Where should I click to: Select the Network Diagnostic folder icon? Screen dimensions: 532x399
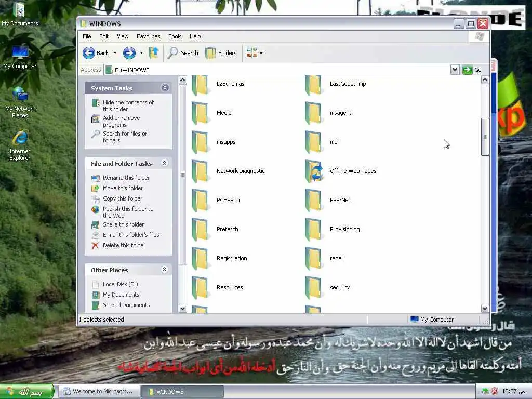tap(199, 171)
